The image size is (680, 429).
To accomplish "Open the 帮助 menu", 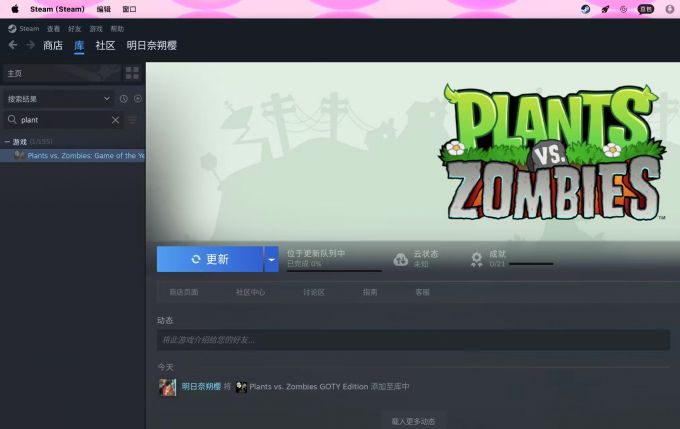I will pos(117,29).
